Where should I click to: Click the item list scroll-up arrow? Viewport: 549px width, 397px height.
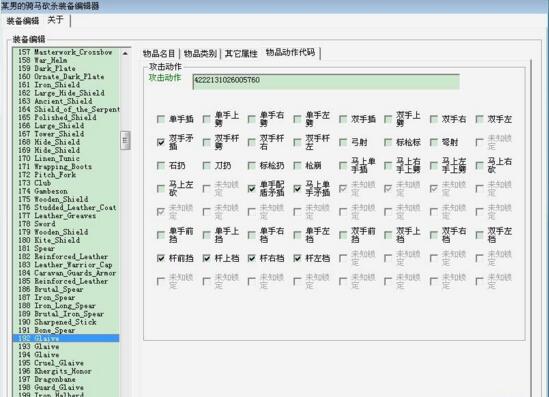125,53
